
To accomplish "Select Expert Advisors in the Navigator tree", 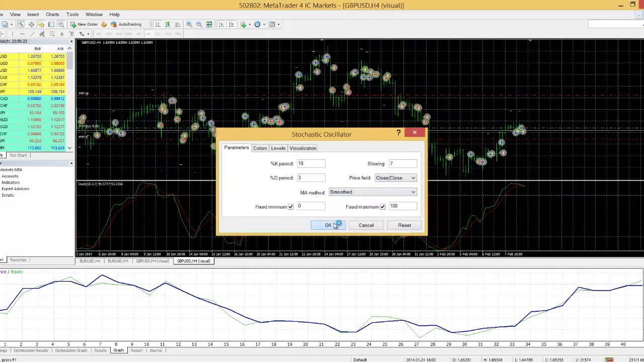I will point(15,189).
